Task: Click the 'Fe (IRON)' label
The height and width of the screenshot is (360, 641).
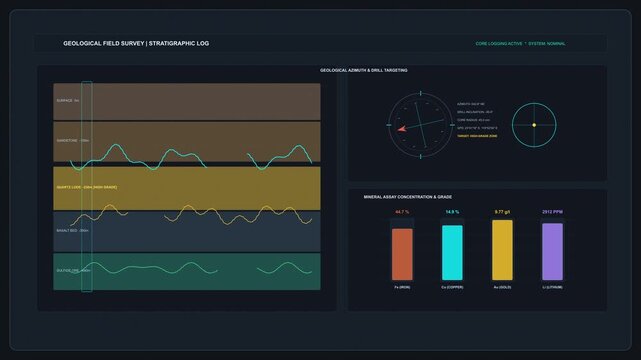Action: 402,287
